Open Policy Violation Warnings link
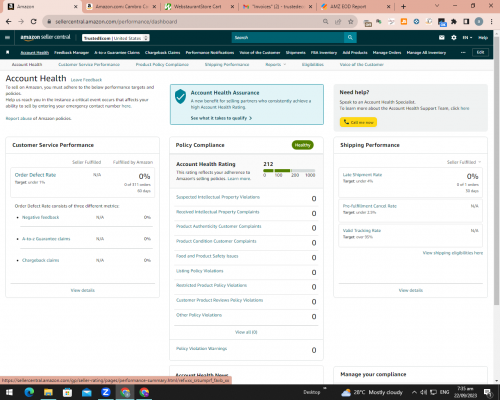500x400 pixels. pyautogui.click(x=201, y=348)
